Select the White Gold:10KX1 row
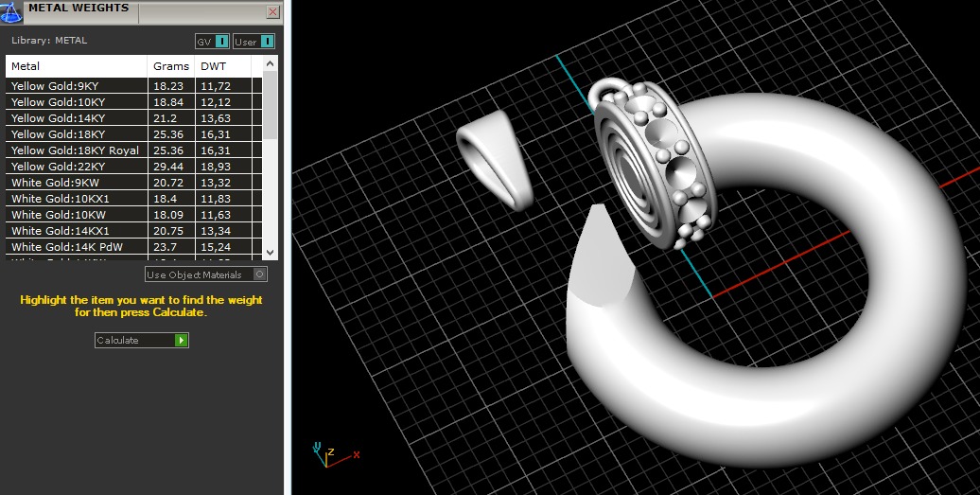Image resolution: width=980 pixels, height=495 pixels. click(133, 199)
